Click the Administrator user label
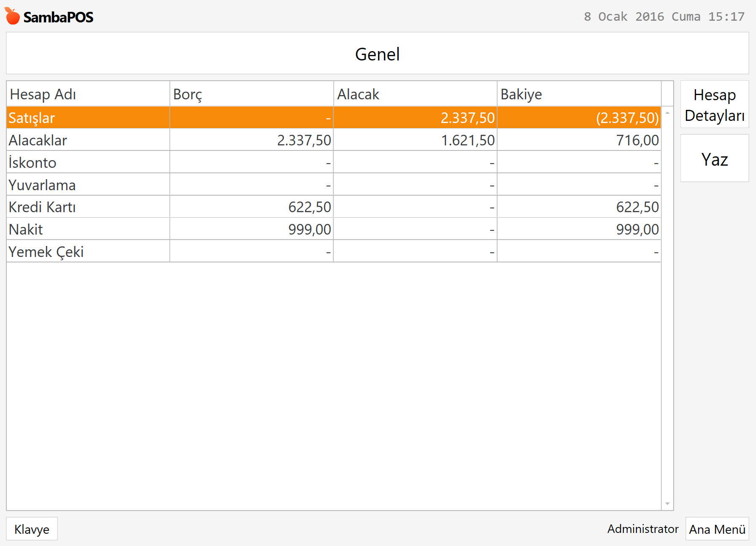This screenshot has width=756, height=546. click(642, 529)
